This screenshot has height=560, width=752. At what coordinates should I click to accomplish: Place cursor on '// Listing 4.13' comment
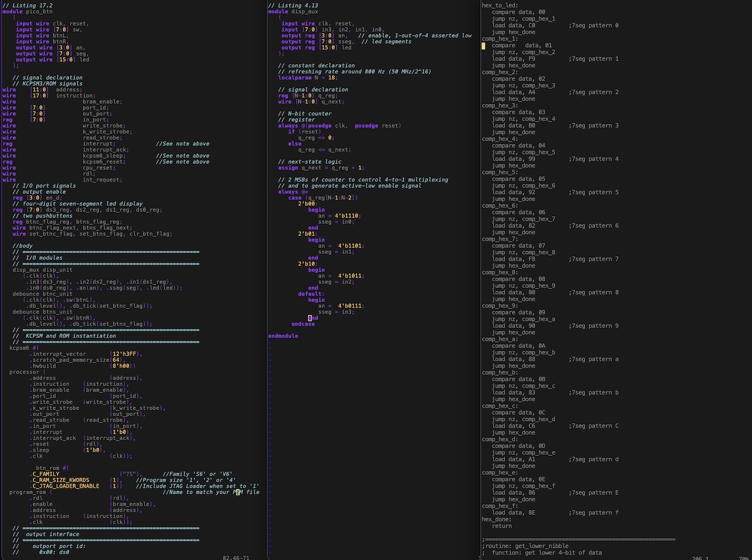pos(293,5)
